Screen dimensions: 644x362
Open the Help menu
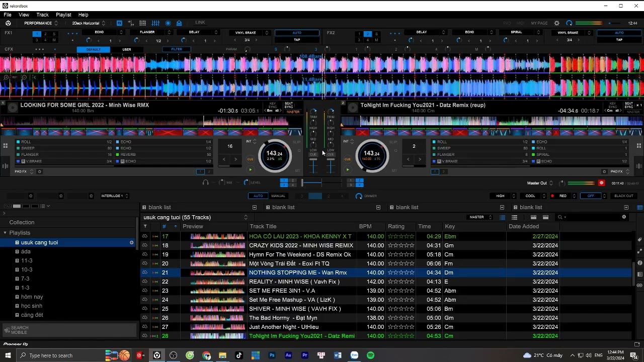(x=83, y=15)
